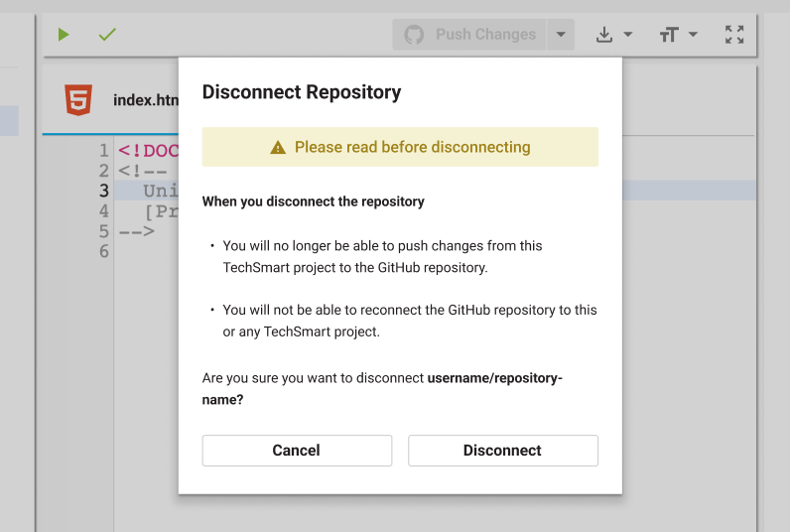Click the text size icon
The height and width of the screenshot is (532, 790).
669,35
